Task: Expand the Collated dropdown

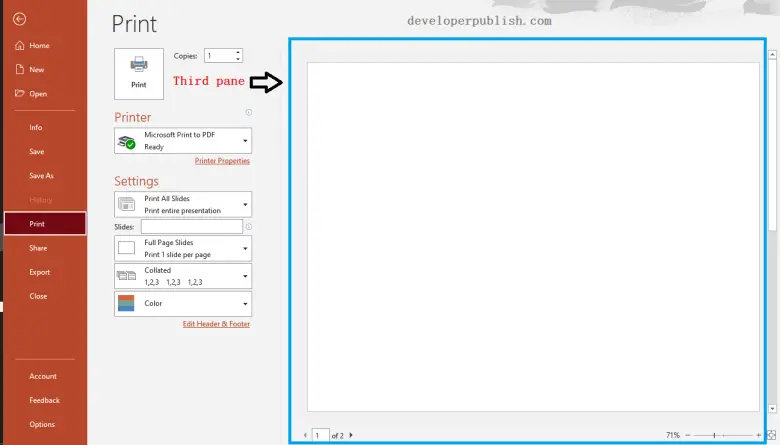Action: point(183,276)
